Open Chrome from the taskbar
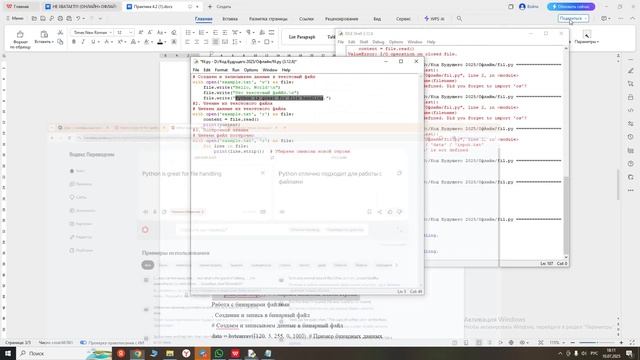 tap(137, 353)
